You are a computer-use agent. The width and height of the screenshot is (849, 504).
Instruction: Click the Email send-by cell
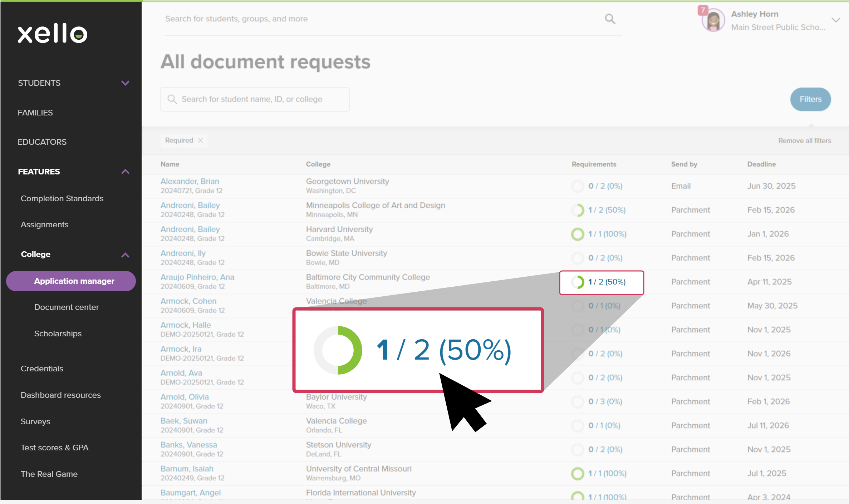click(681, 186)
